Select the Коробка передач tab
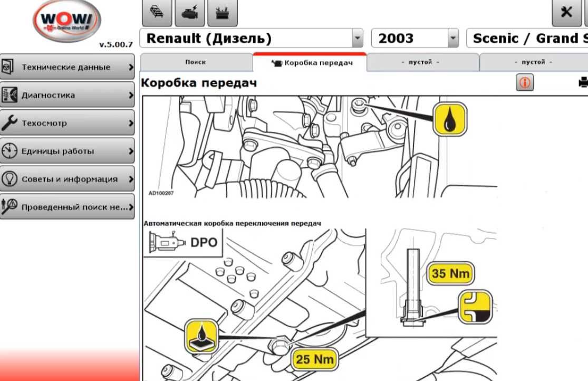Image resolution: width=588 pixels, height=381 pixels. point(310,62)
